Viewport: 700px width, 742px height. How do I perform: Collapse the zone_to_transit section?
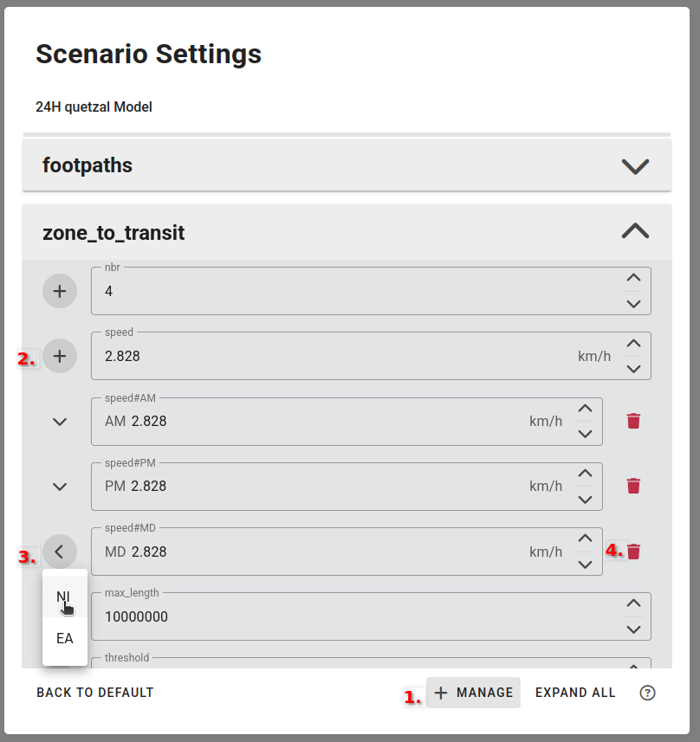pos(635,231)
